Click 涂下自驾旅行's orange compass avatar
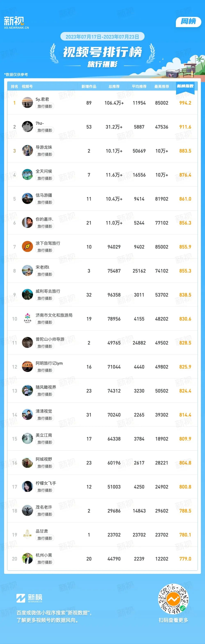Screen dimensions: 205x644 click(x=27, y=247)
